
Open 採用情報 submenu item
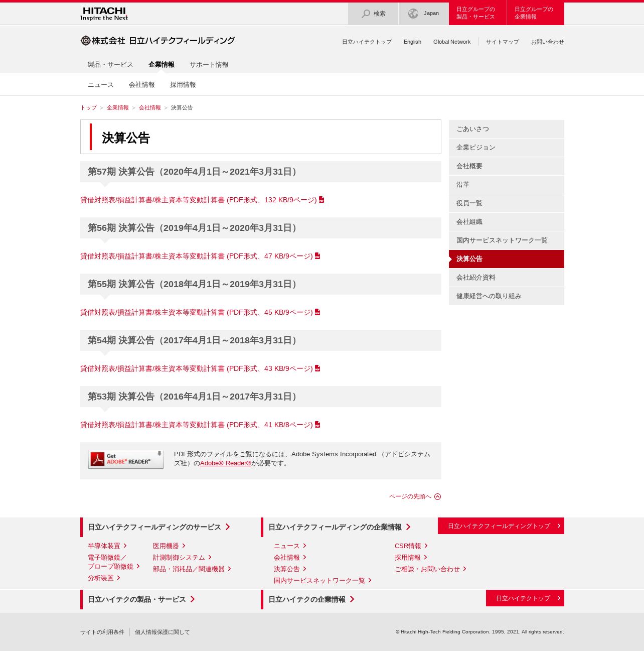point(183,84)
